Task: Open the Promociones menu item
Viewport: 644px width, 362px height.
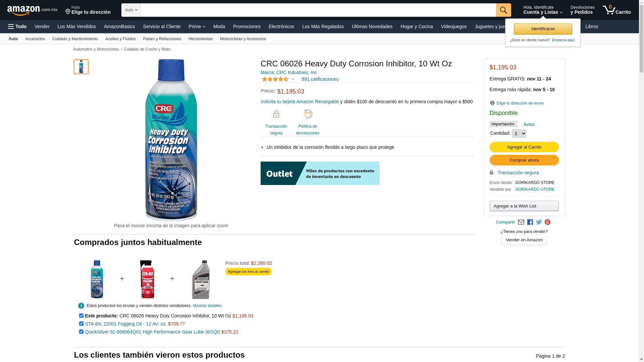Action: tap(247, 26)
